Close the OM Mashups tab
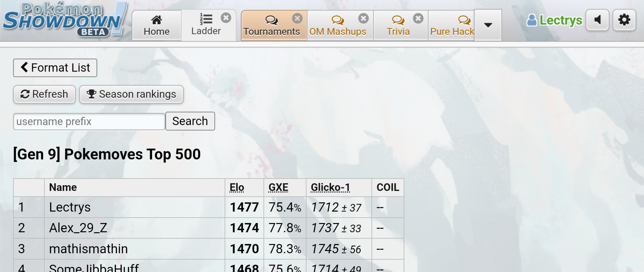Image resolution: width=644 pixels, height=272 pixels. click(x=363, y=18)
